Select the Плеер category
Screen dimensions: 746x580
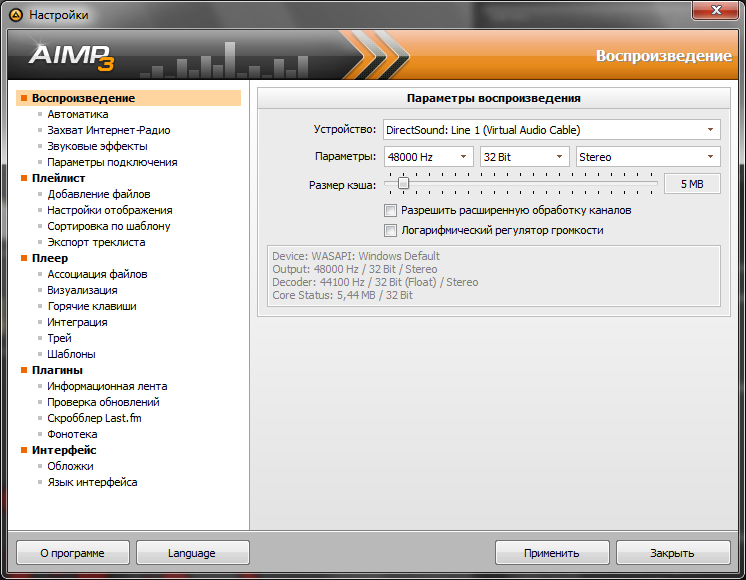49,258
